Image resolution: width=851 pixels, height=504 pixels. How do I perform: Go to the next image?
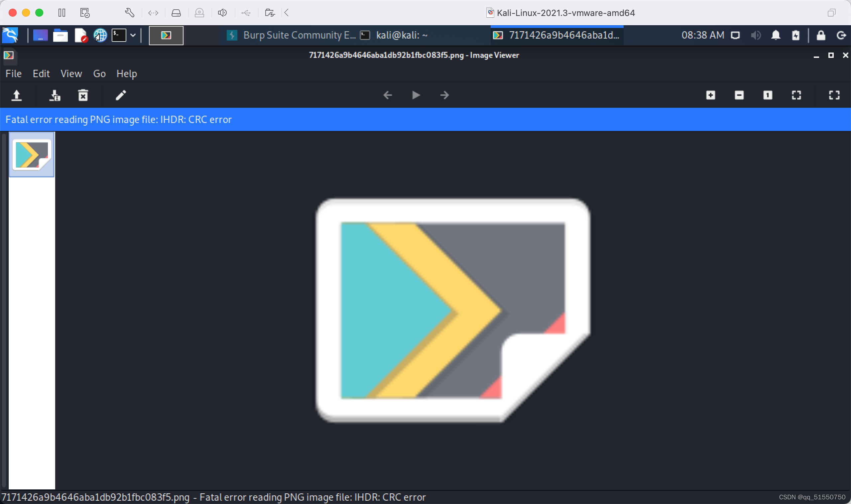point(444,95)
